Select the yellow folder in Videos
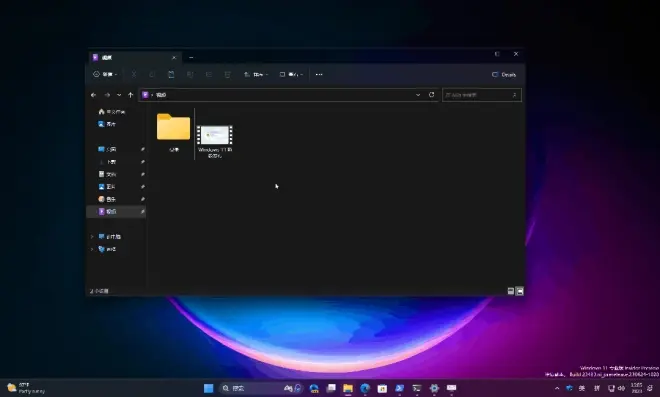Screen dimensions: 660x397 point(173,132)
